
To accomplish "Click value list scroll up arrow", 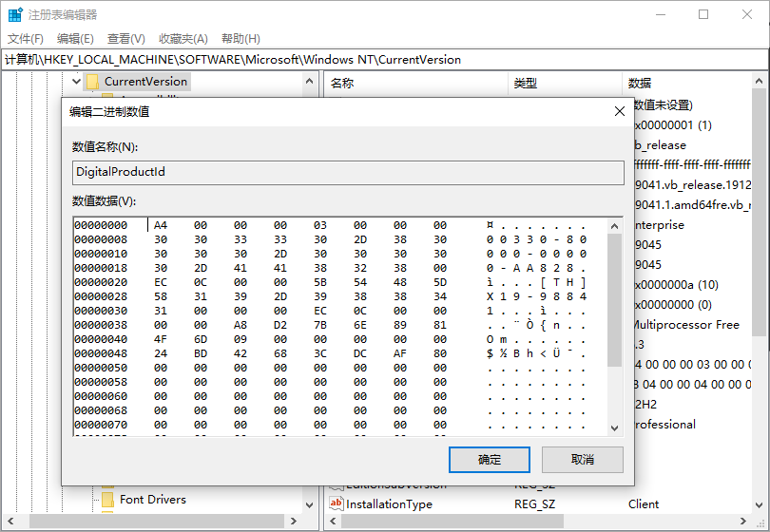I will tap(759, 81).
